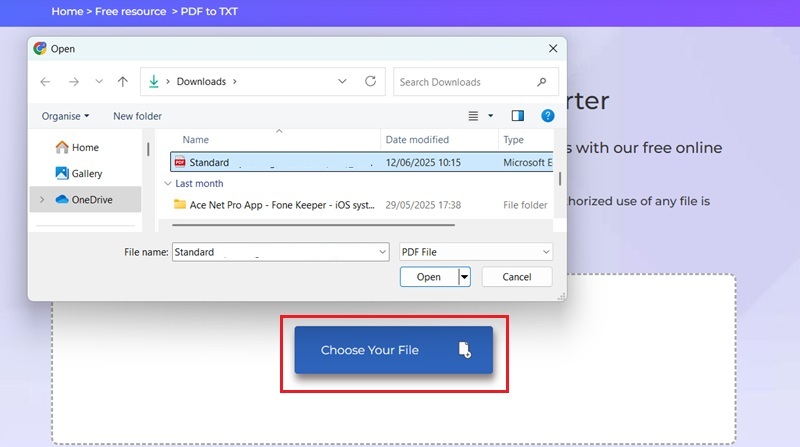Open the blue help icon

548,116
